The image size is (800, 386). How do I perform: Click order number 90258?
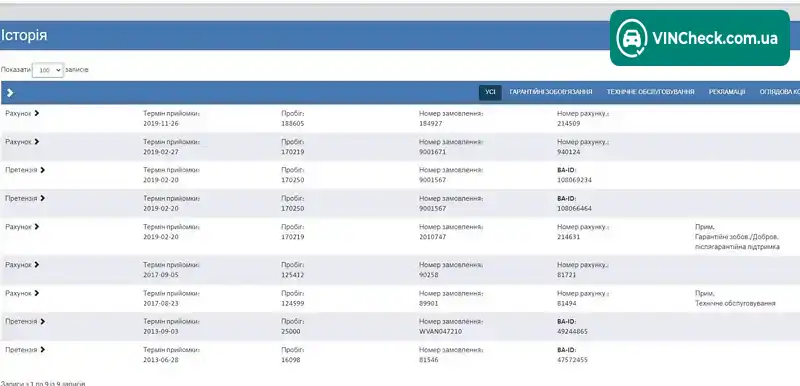click(429, 275)
